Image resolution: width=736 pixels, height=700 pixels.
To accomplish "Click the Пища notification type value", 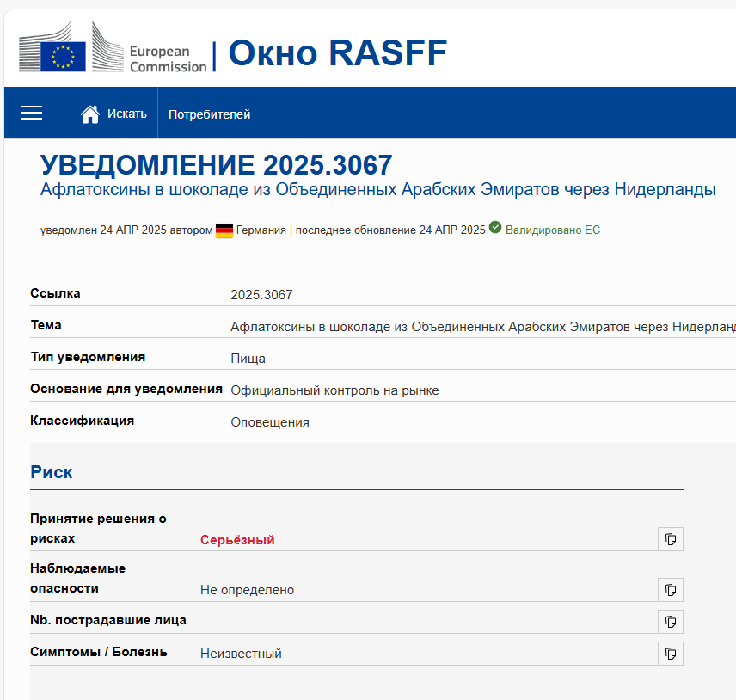I will 248,359.
